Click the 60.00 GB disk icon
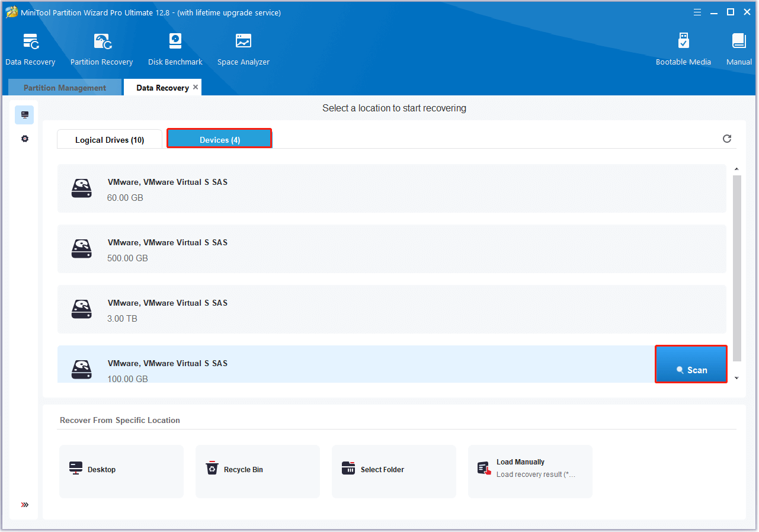The width and height of the screenshot is (759, 532). point(82,188)
